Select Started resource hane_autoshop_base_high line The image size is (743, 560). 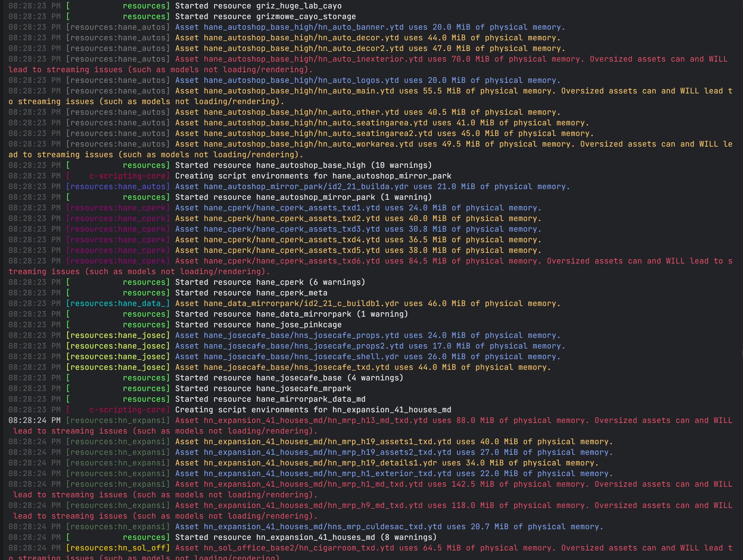(220, 165)
